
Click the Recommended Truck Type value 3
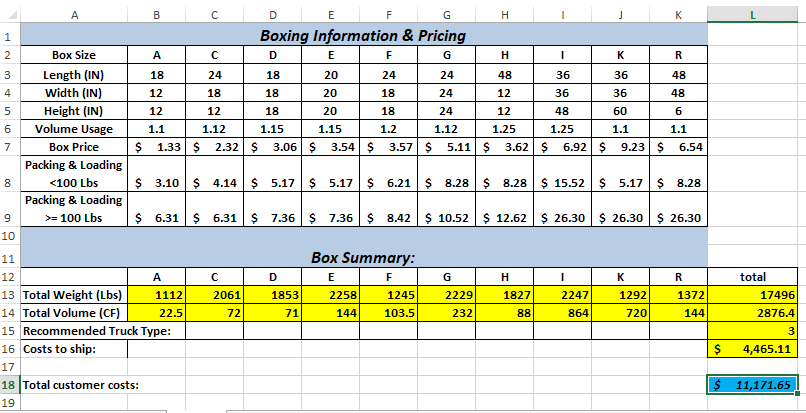point(753,330)
